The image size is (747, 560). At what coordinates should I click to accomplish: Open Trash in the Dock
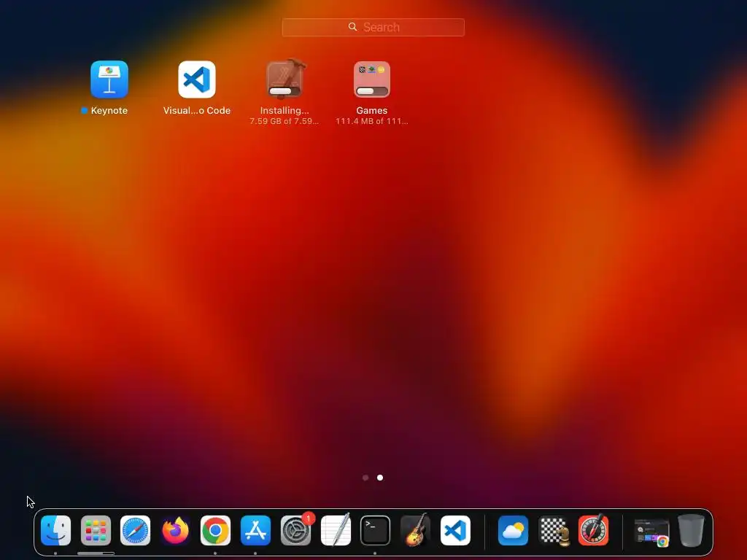coord(691,530)
